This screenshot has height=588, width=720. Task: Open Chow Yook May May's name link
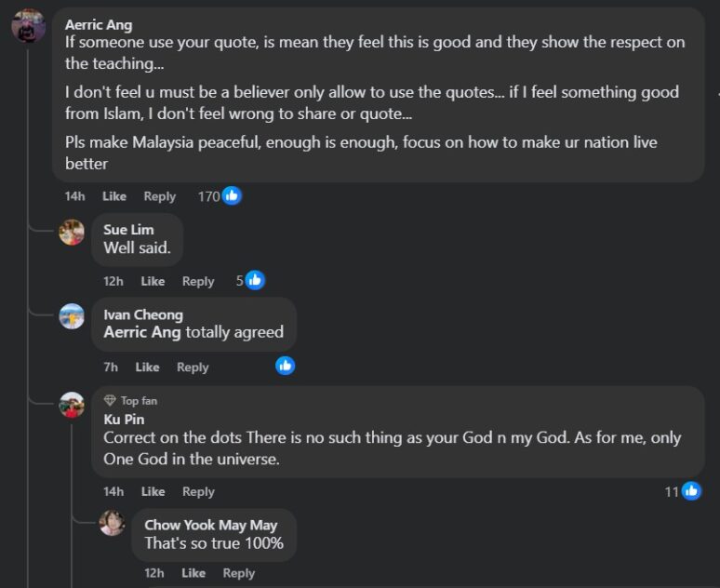(x=210, y=525)
